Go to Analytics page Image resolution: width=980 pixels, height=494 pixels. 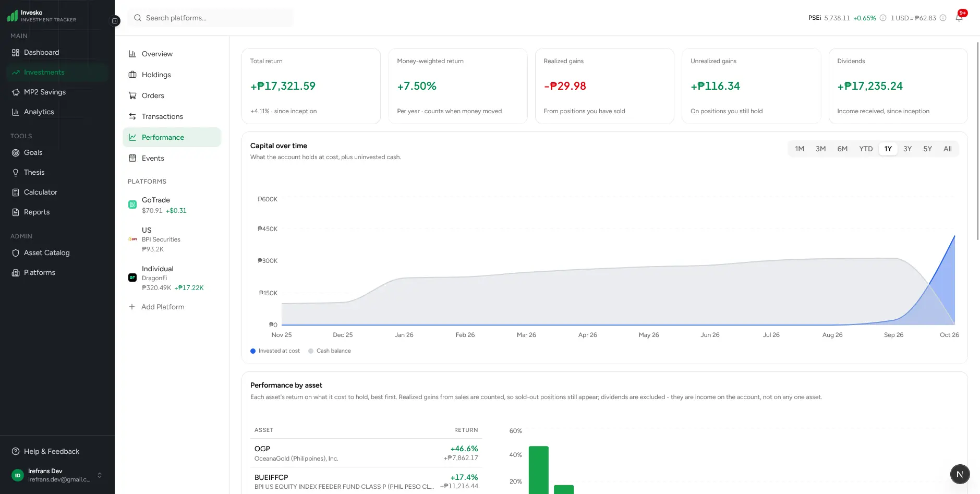[57, 112]
